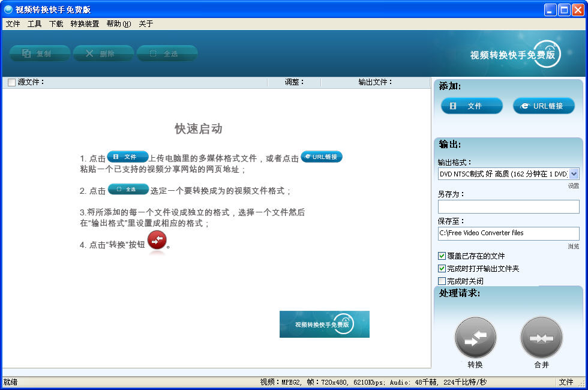Click the video format info in status bar
Screen dimensions: 588x390
click(x=373, y=382)
